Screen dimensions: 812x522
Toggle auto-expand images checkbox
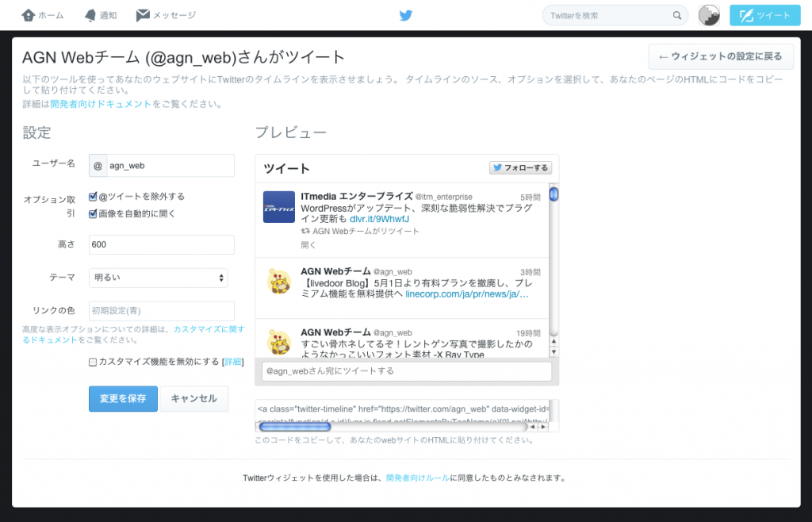click(93, 214)
